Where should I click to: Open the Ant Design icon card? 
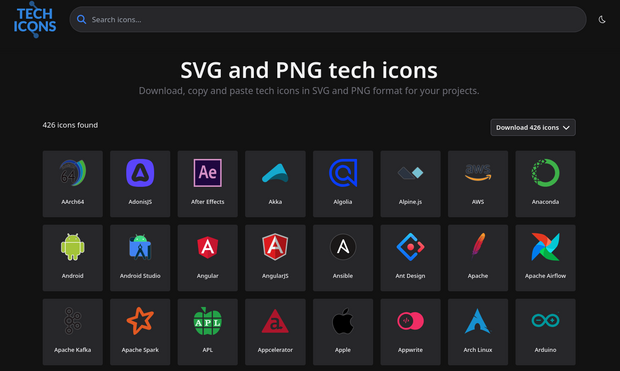410,258
